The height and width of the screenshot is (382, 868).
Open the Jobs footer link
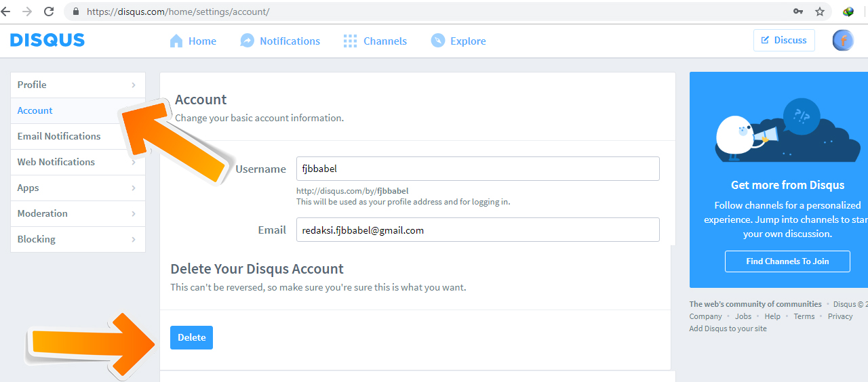pyautogui.click(x=743, y=316)
